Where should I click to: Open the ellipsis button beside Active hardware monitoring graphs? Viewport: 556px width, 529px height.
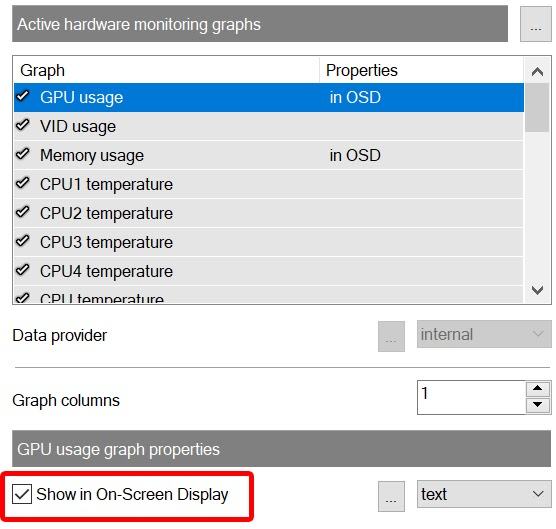[x=535, y=24]
